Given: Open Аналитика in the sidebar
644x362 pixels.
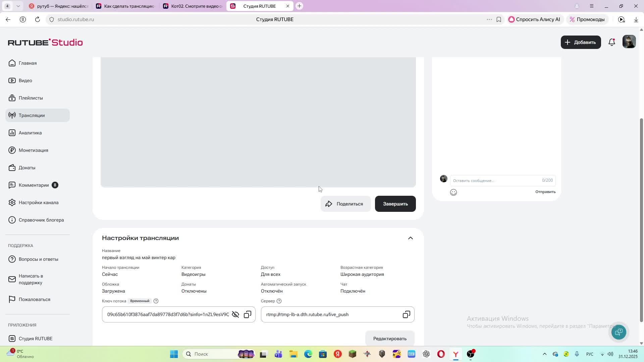Looking at the screenshot, I should click(x=30, y=133).
